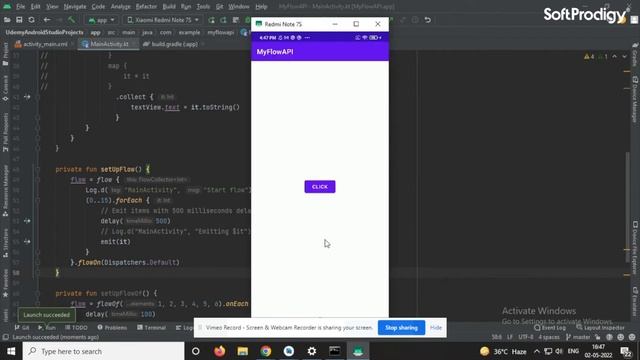Open the File menu

pos(20,7)
